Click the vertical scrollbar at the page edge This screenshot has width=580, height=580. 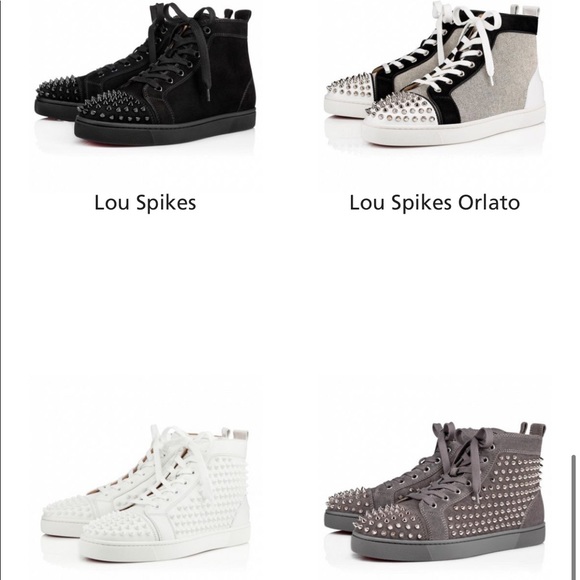(x=574, y=518)
